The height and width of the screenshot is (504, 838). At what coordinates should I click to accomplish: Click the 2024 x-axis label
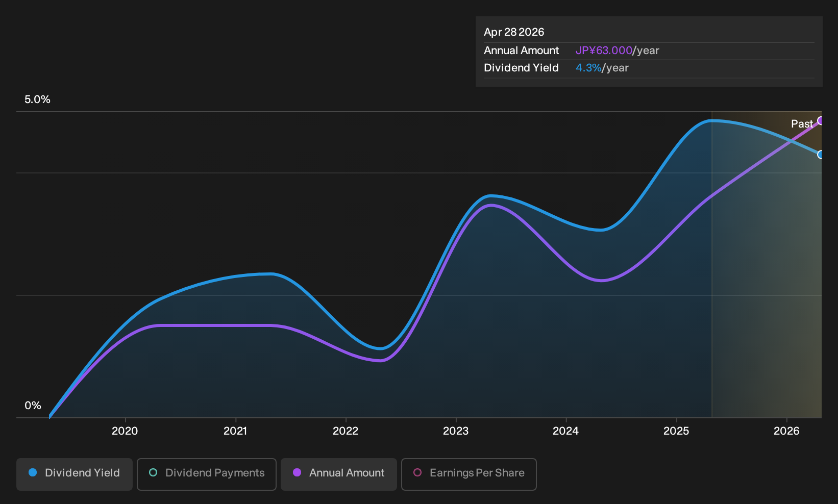565,431
